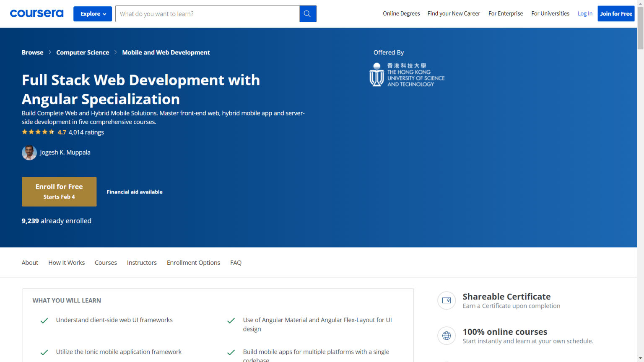Click the checkmark beside client-side web UI frameworks
644x362 pixels.
point(44,320)
